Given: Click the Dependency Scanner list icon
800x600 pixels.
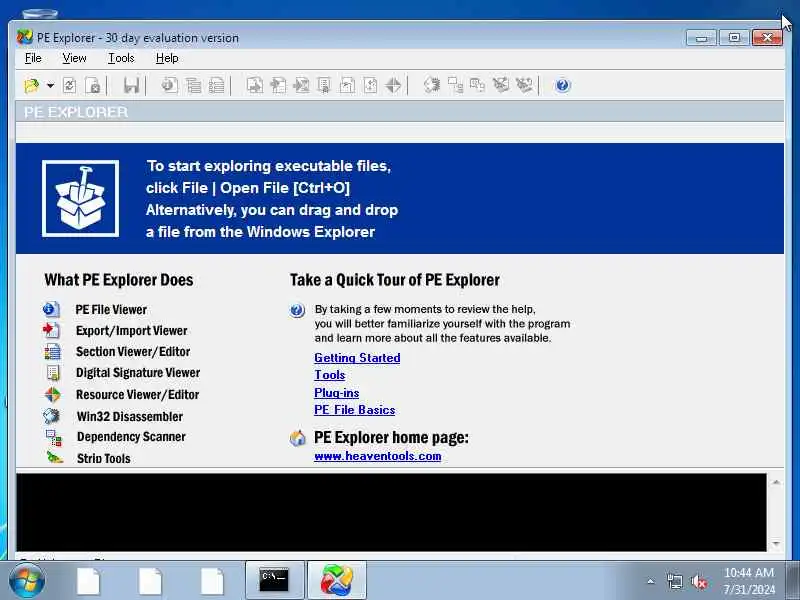Looking at the screenshot, I should (x=53, y=437).
